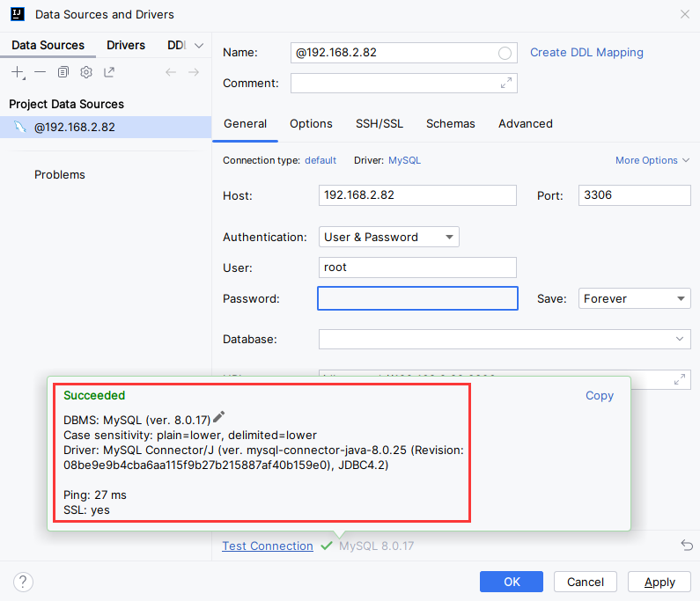Select Problems in left panel
The height and width of the screenshot is (601, 700).
coord(59,174)
